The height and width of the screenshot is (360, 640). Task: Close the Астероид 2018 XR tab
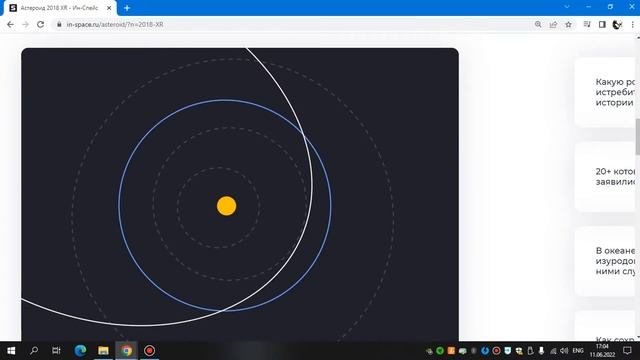click(x=109, y=8)
